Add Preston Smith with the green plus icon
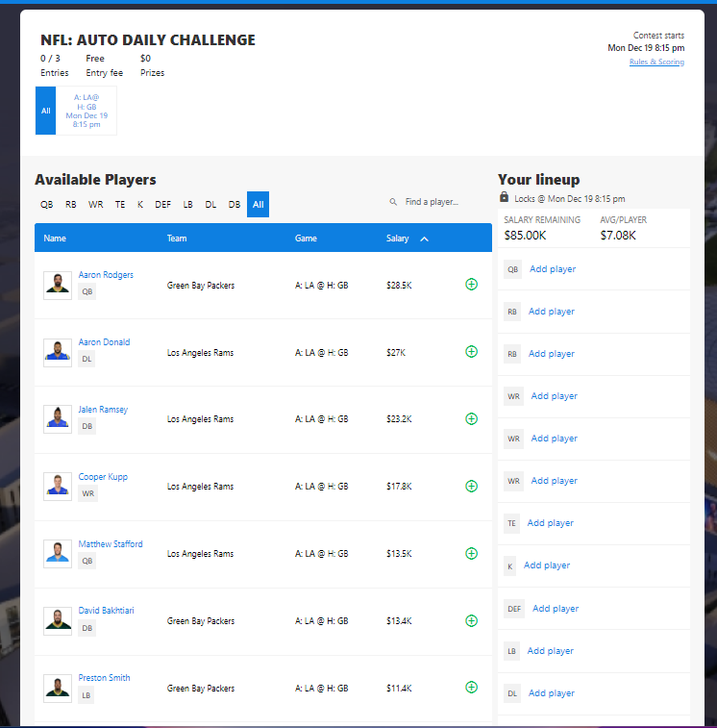This screenshot has width=717, height=728. 471,688
